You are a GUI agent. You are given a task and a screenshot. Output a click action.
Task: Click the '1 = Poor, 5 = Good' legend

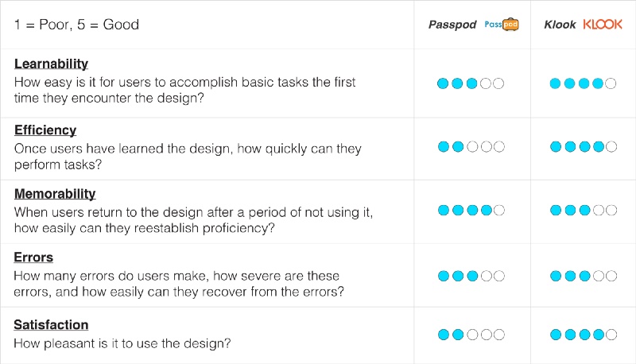point(76,25)
